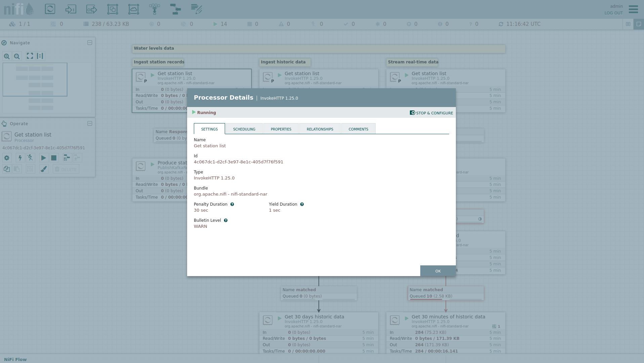644x363 pixels.
Task: Switch to the Scheduling tab
Action: click(x=244, y=129)
